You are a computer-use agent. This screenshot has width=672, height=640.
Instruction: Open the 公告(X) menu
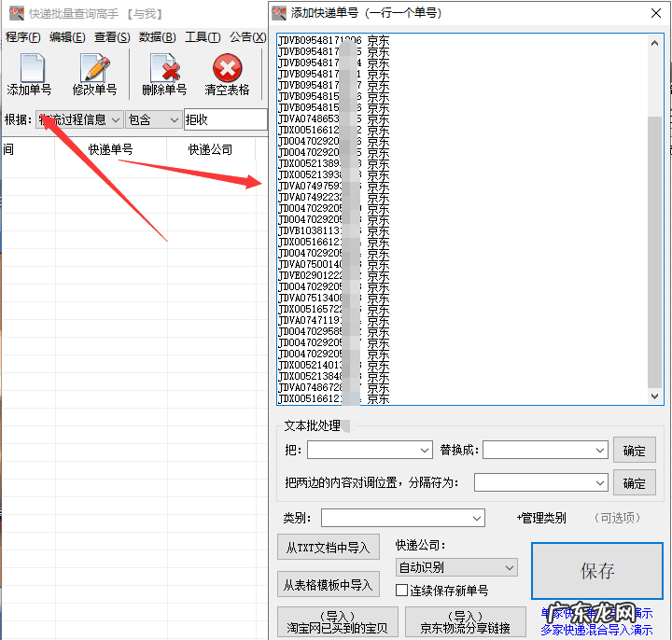point(247,37)
